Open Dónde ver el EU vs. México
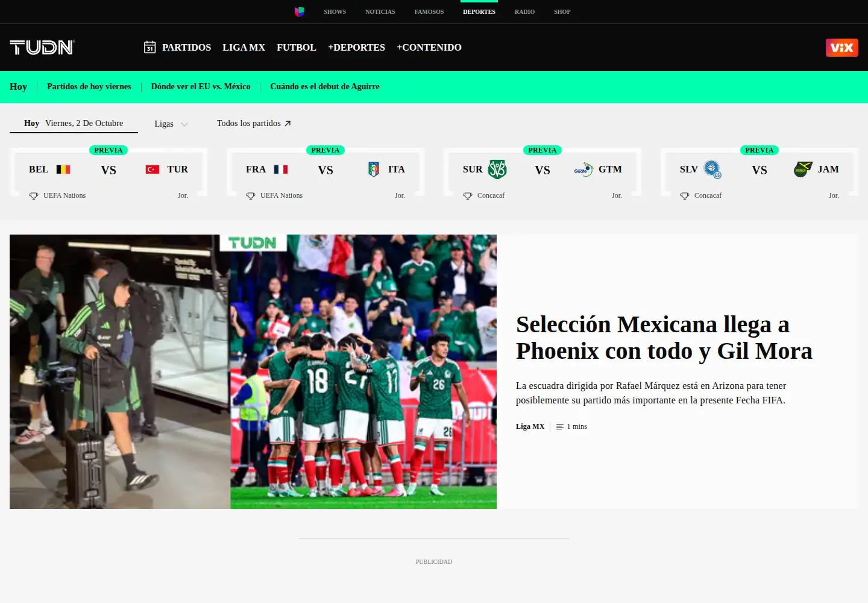Image resolution: width=868 pixels, height=603 pixels. 201,87
